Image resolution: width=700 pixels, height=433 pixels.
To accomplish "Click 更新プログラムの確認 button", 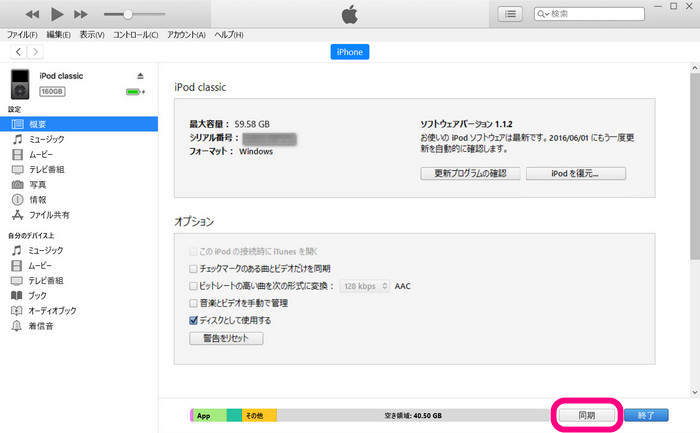I will point(470,173).
